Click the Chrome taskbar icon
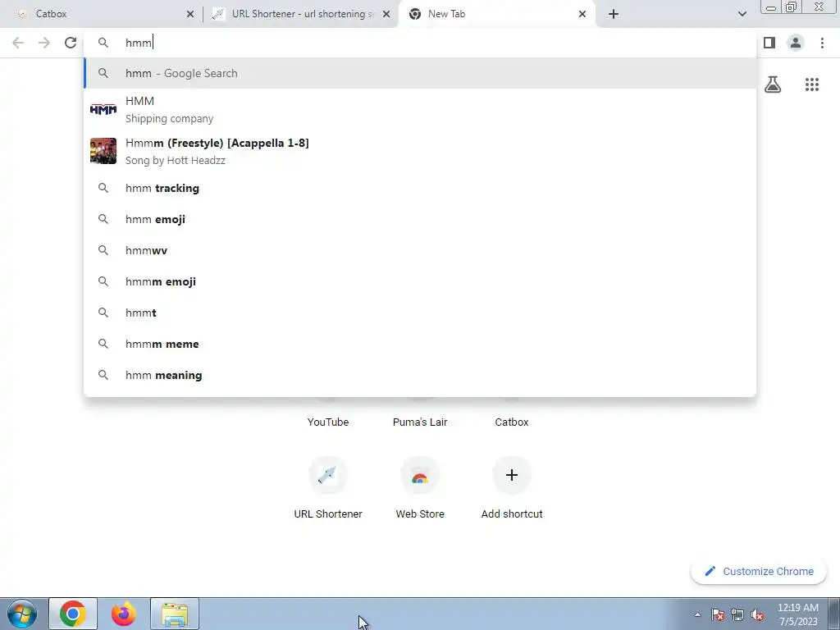This screenshot has height=630, width=840. click(x=73, y=614)
